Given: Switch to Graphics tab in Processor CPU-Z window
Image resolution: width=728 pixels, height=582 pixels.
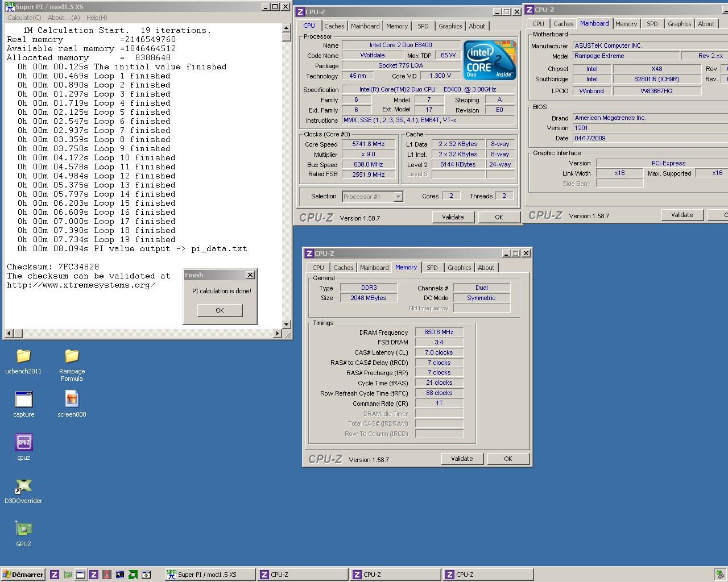Looking at the screenshot, I should tap(450, 26).
